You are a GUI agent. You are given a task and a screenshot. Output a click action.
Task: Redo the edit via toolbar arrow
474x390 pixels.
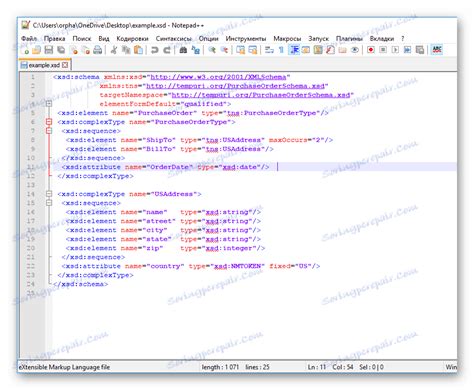[167, 50]
